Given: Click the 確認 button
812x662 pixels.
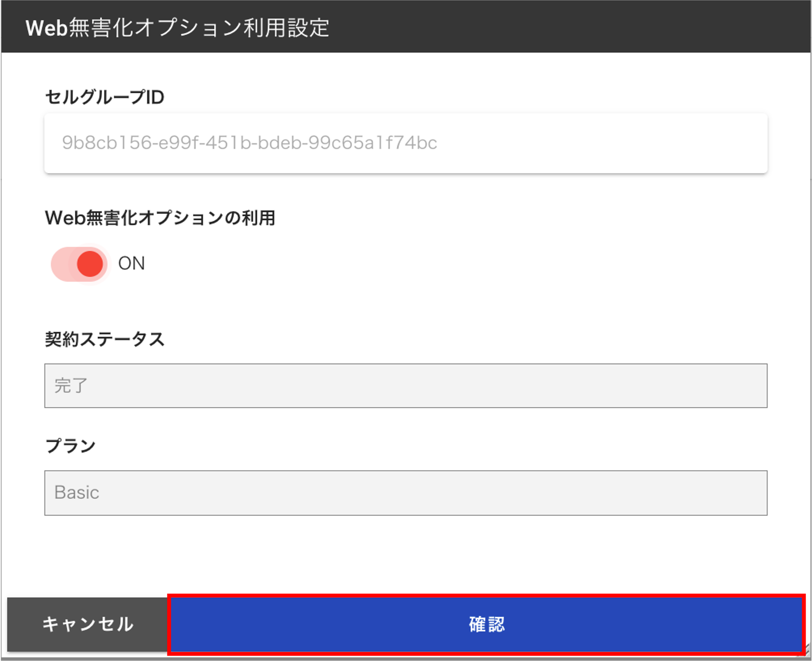Looking at the screenshot, I should pyautogui.click(x=486, y=625).
